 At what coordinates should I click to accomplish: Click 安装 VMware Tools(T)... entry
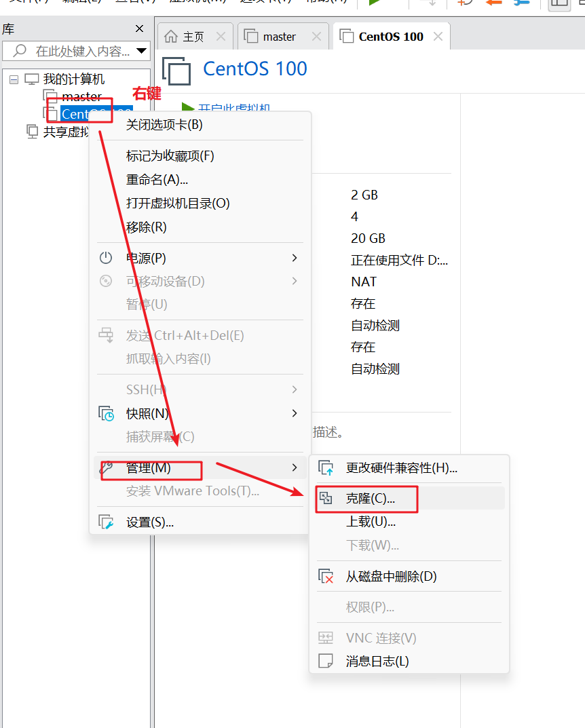[193, 491]
